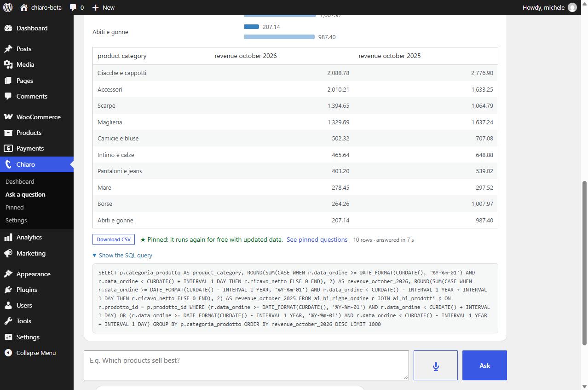
Task: Click the Collapse Menu arrow icon
Action: 8,353
